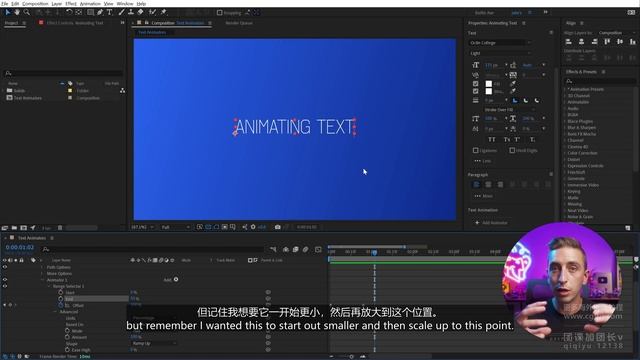Image resolution: width=640 pixels, height=360 pixels.
Task: Open the File menu
Action: tap(4, 3)
